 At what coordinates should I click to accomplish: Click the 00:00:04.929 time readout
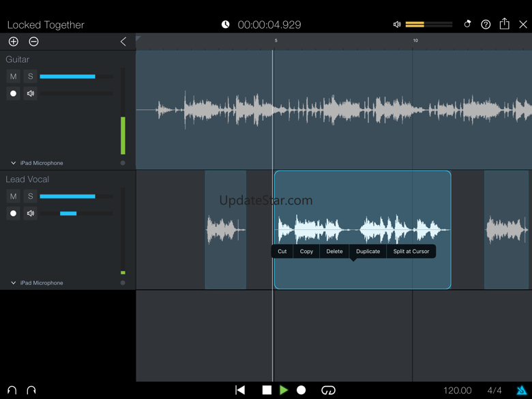tap(269, 25)
